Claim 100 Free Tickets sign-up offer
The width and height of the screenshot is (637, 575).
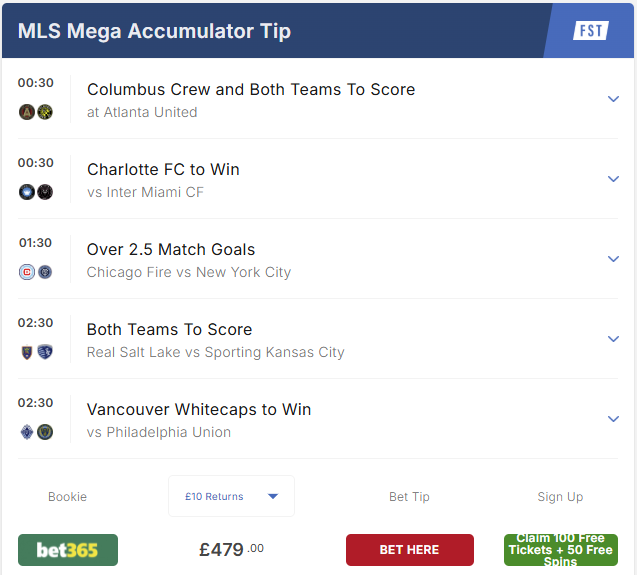(x=561, y=550)
